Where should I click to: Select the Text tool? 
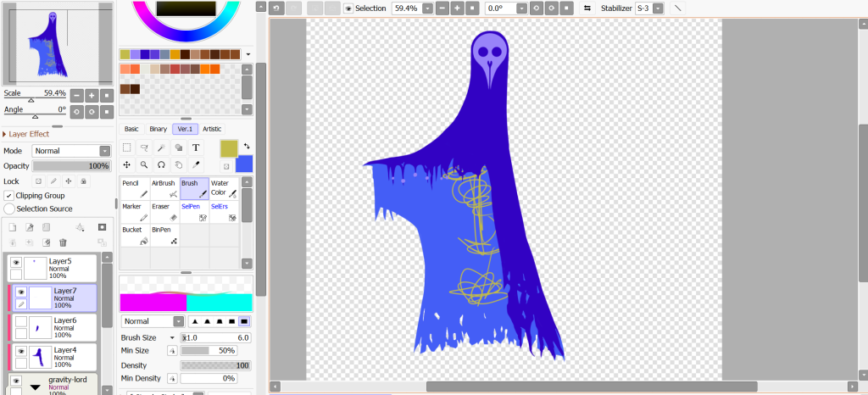[196, 147]
